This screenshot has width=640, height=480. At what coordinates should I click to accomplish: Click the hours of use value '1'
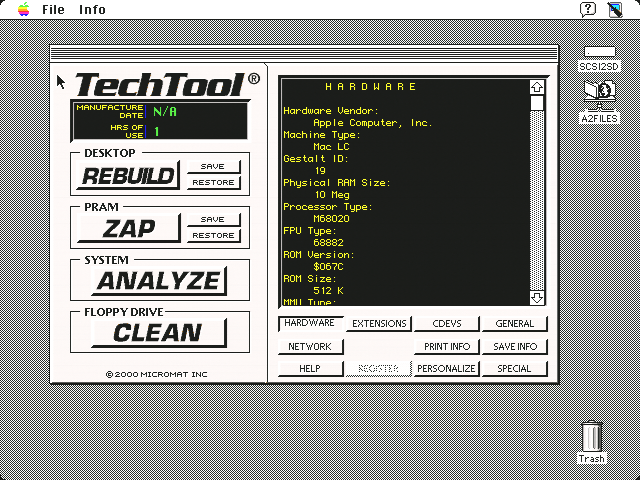[157, 131]
